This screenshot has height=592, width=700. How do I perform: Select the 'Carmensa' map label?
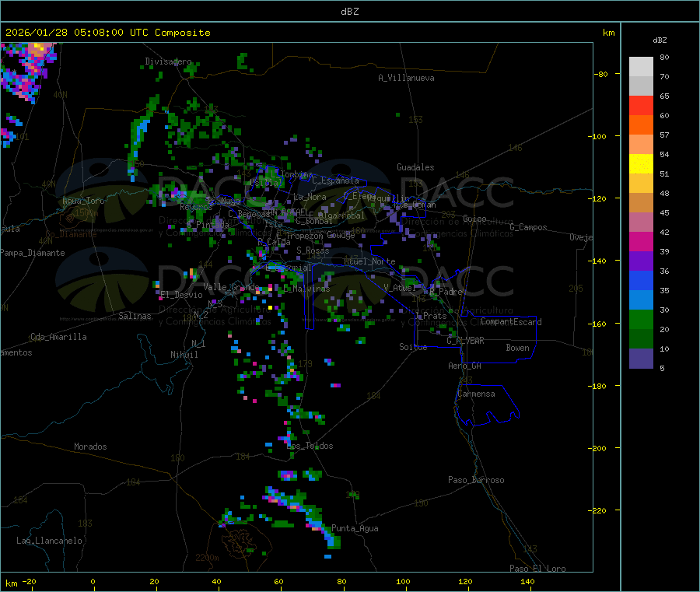[x=476, y=394]
